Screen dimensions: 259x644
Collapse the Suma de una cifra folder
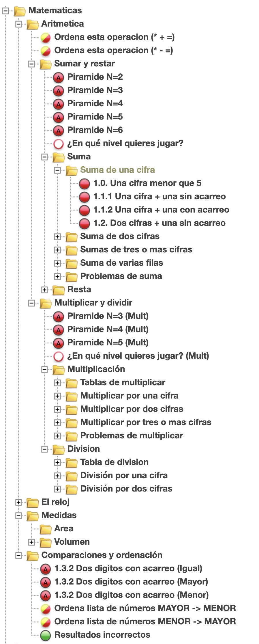[x=57, y=170]
